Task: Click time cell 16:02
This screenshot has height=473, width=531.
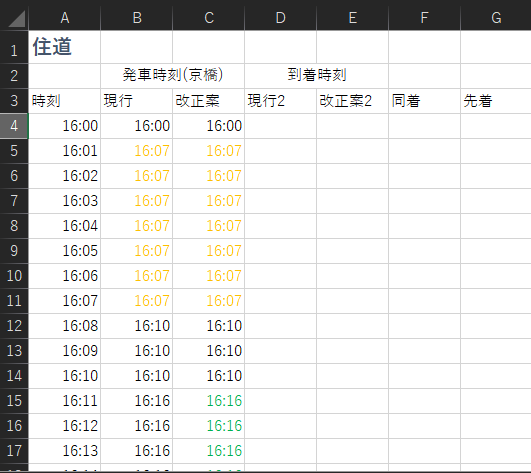Action: click(65, 176)
